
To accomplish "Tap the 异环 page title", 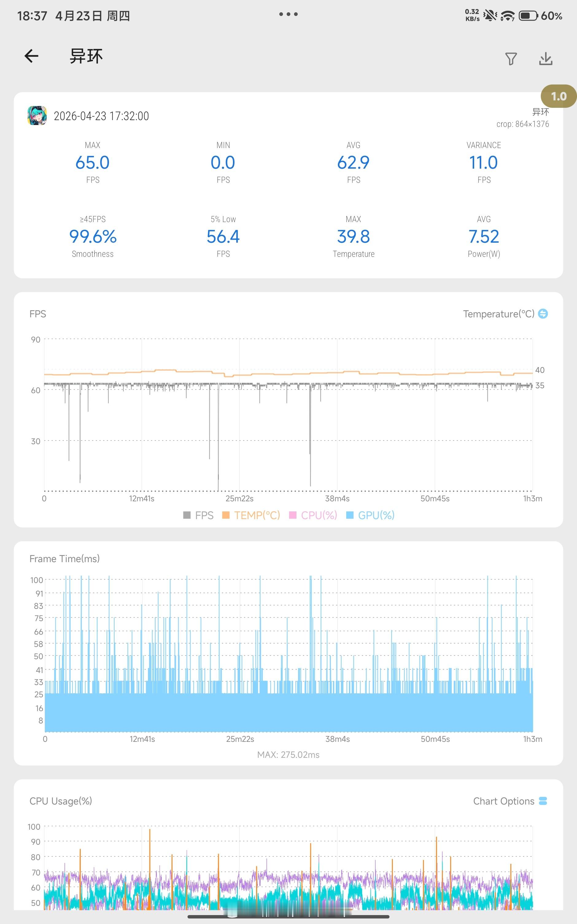I will pos(86,56).
